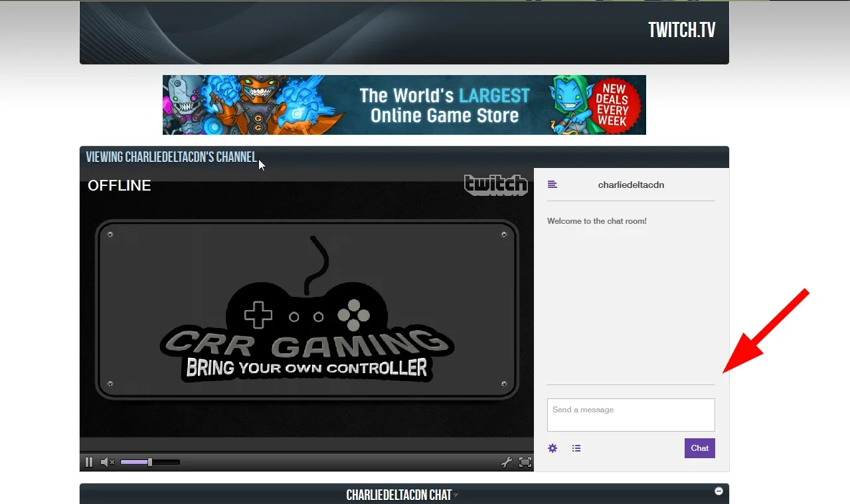
Task: Adjust the player volume slider
Action: coord(150,462)
